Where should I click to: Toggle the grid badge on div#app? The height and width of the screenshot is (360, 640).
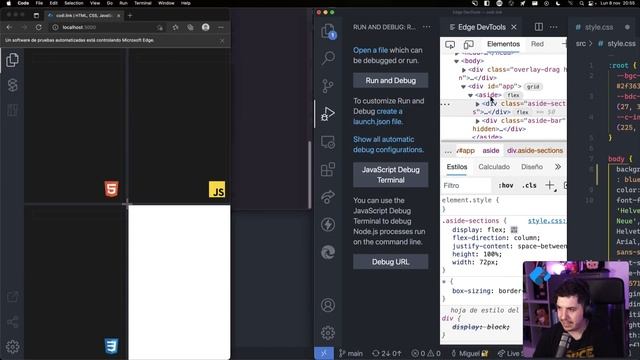click(533, 87)
